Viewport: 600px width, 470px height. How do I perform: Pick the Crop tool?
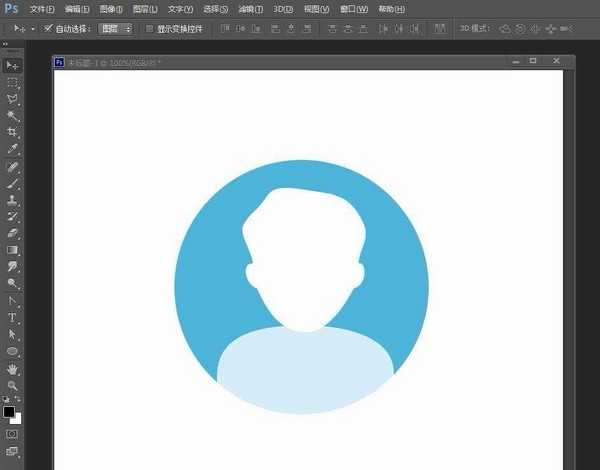pyautogui.click(x=13, y=132)
